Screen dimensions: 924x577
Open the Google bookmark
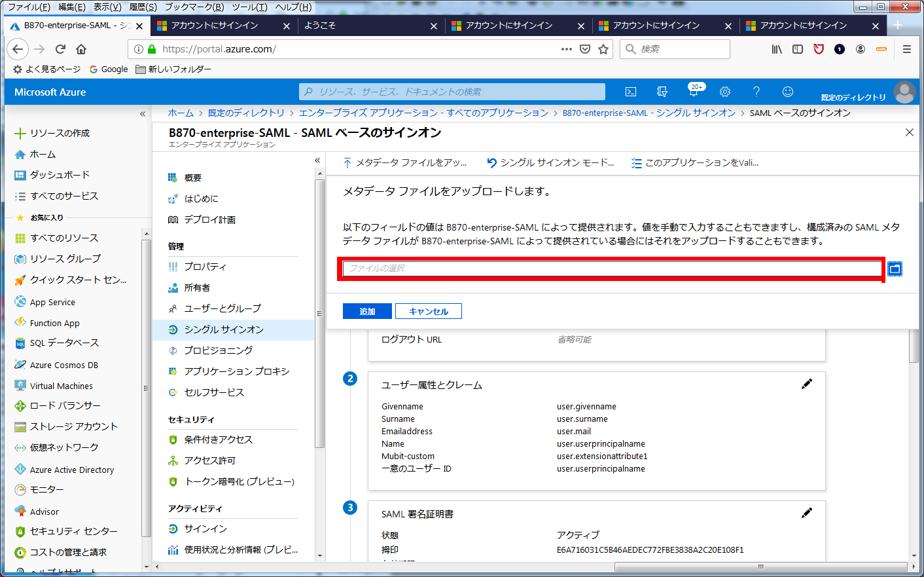point(109,69)
